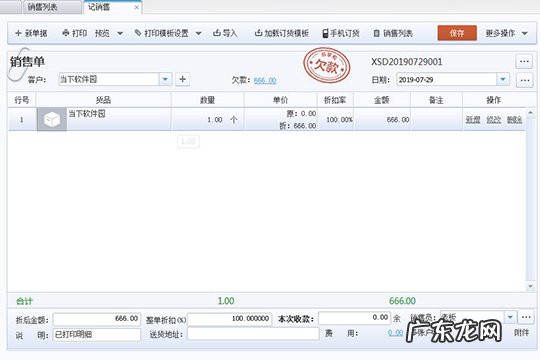Click the ellipsis button beside order number
This screenshot has height=360, width=540.
tap(524, 62)
